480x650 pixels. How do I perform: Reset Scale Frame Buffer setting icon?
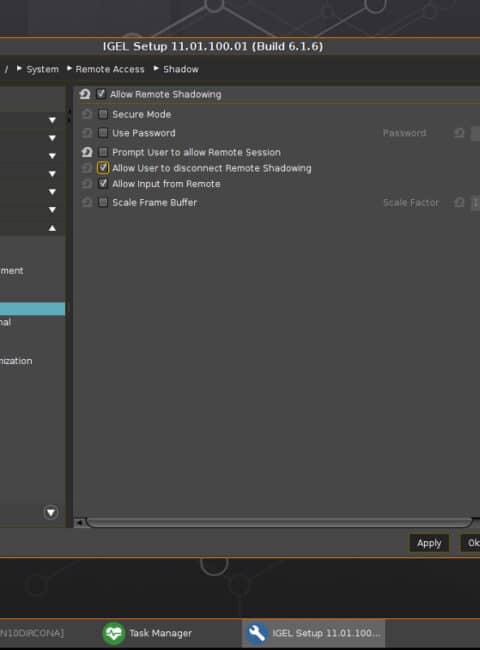click(87, 202)
